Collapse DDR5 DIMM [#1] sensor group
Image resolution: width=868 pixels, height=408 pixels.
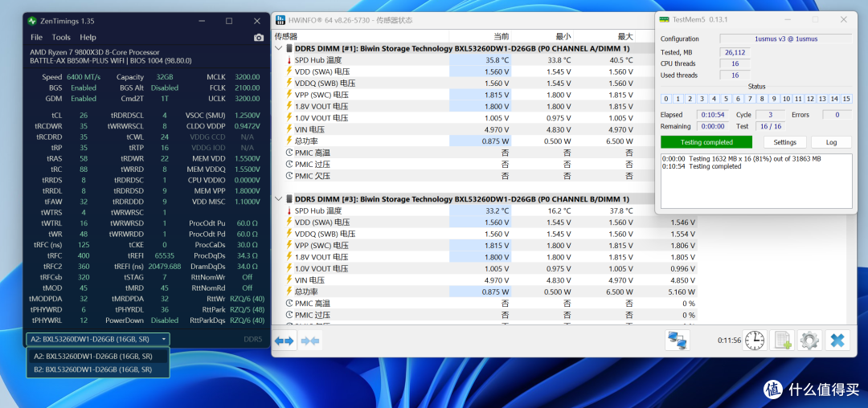(x=279, y=48)
